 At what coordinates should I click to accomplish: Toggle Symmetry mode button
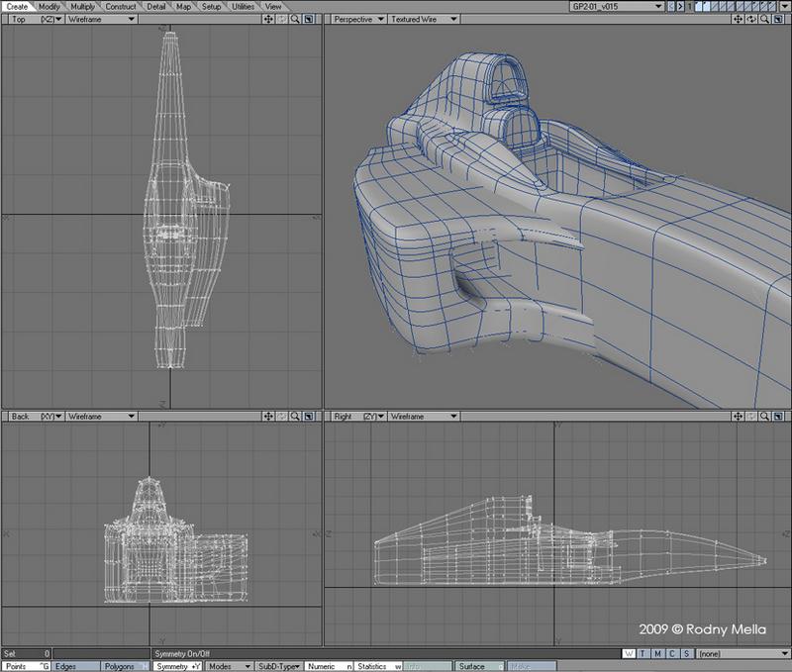[x=178, y=667]
